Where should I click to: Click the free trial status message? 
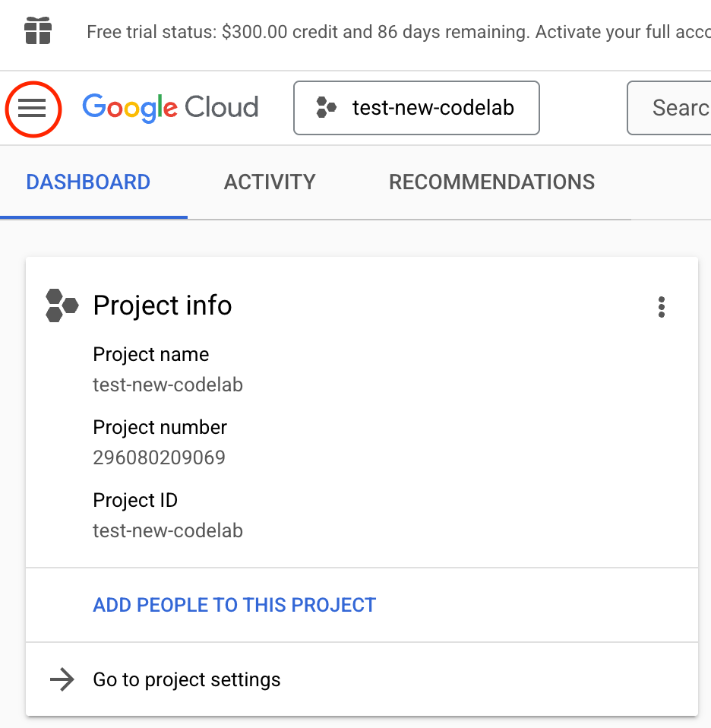[395, 32]
